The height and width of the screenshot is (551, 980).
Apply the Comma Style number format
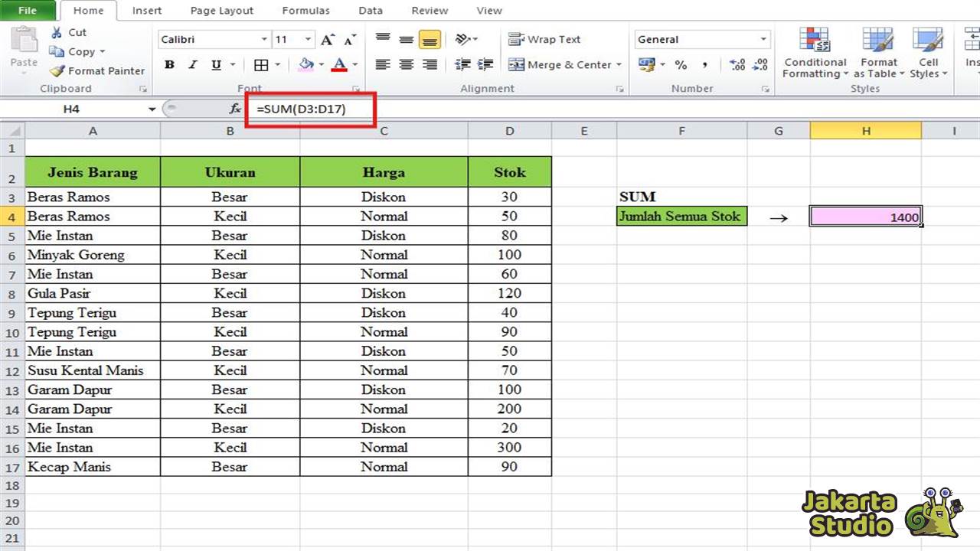pyautogui.click(x=706, y=65)
